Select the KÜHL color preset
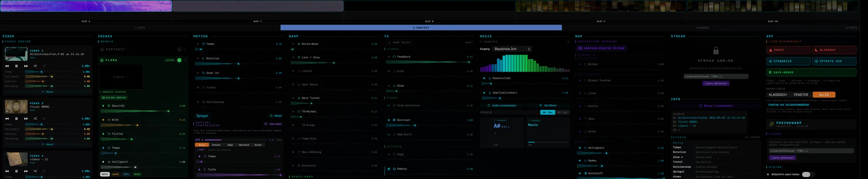Viewport: 868px width, 179px height. click(x=126, y=174)
